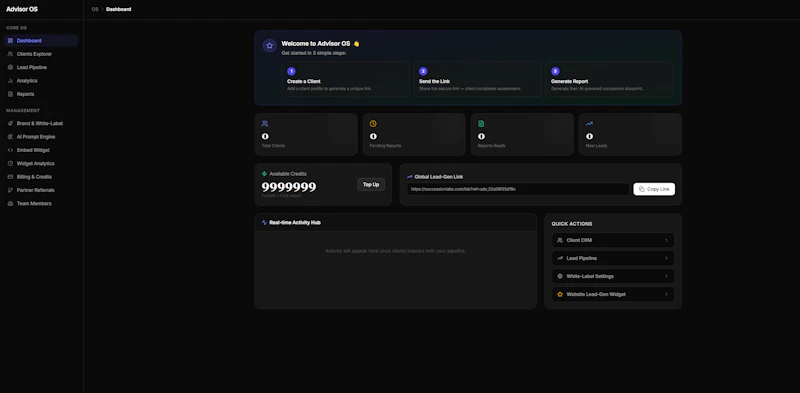Open Dashboard in the sidebar
Image resolution: width=800 pixels, height=393 pixels.
pos(41,40)
